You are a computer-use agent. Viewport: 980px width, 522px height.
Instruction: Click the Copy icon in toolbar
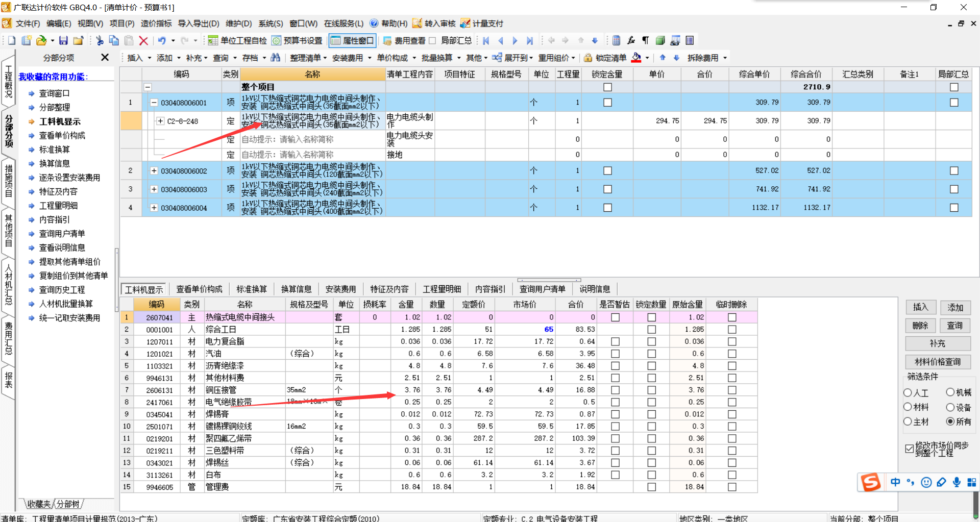(114, 41)
